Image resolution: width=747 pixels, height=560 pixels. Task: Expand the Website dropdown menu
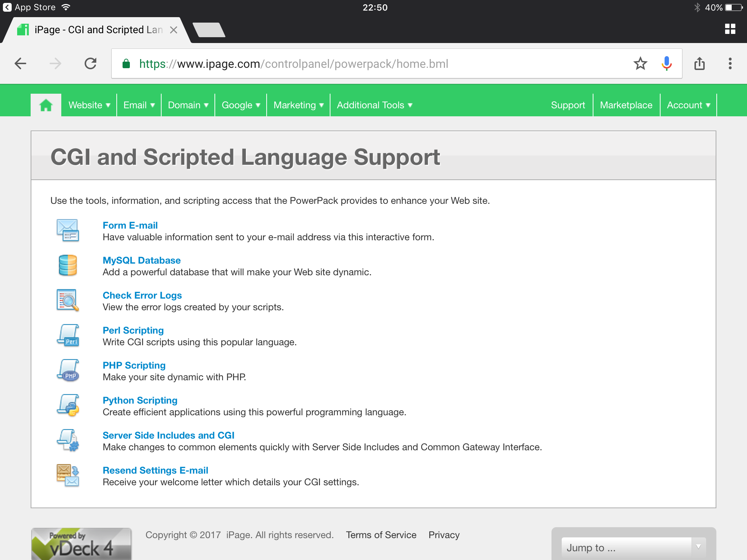point(89,105)
